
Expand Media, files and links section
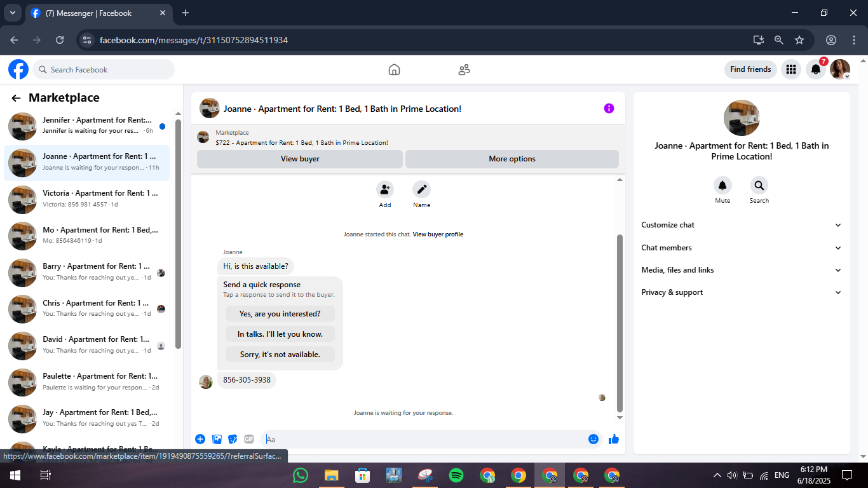(742, 270)
